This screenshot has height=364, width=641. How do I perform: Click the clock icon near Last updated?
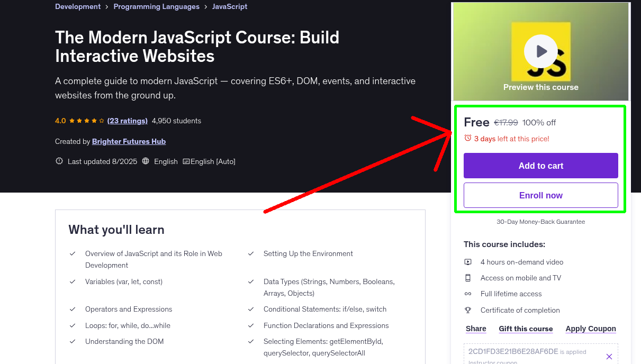pos(59,161)
